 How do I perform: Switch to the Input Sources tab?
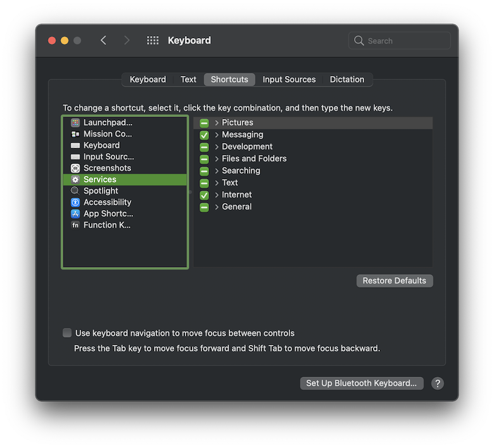click(x=289, y=80)
